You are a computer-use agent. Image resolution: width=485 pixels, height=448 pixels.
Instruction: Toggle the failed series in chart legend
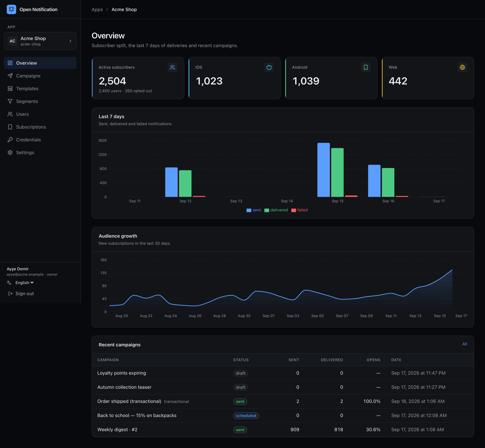click(299, 210)
